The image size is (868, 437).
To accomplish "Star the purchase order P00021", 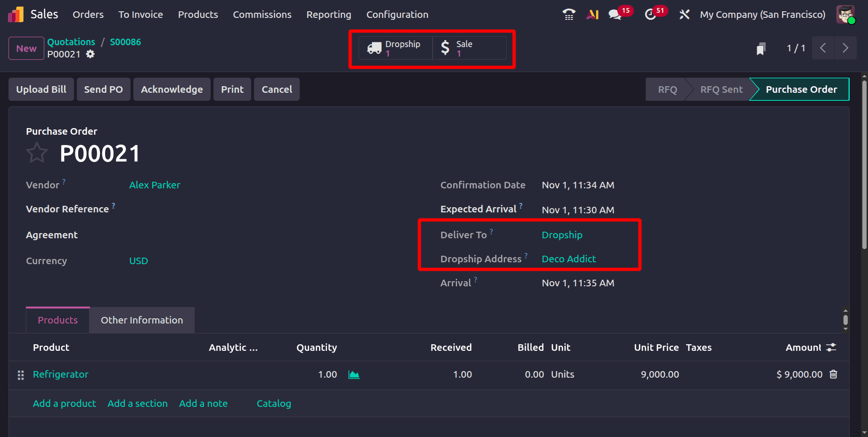I will 37,153.
